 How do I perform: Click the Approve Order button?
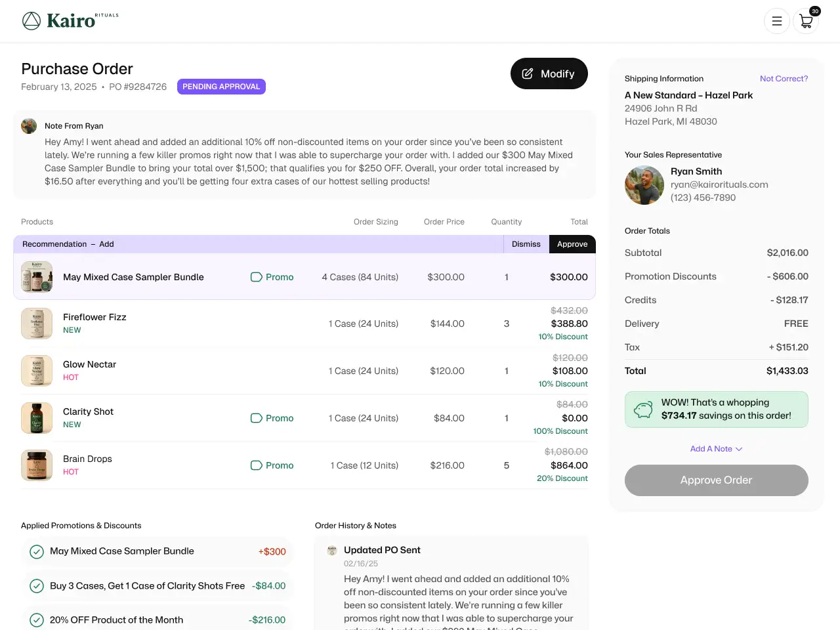[716, 480]
